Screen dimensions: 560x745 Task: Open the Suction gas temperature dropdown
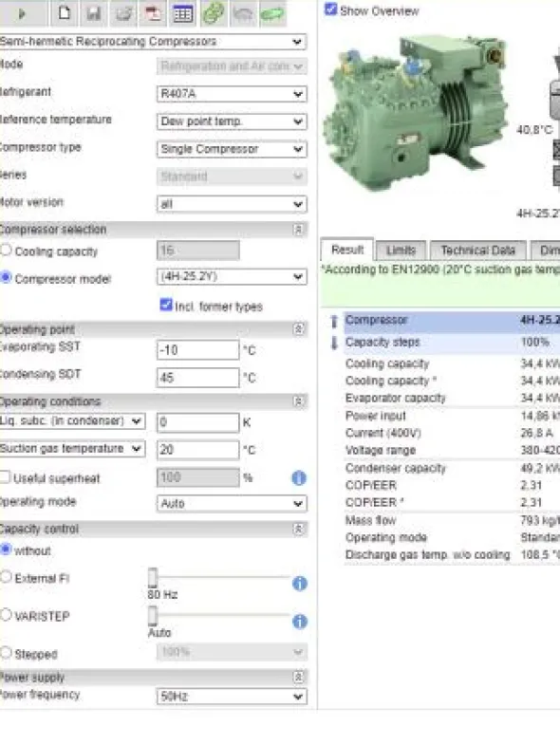(73, 449)
